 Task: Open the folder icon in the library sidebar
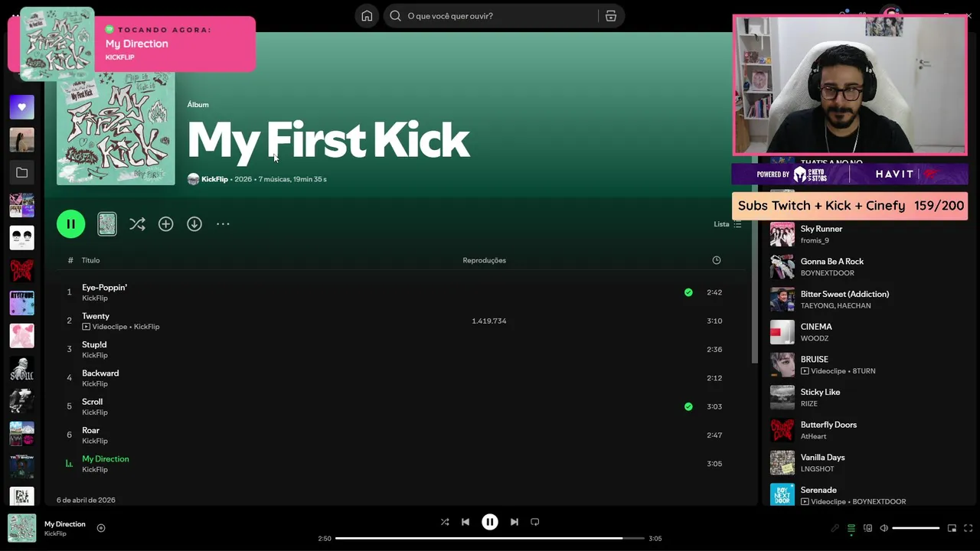[x=21, y=173]
